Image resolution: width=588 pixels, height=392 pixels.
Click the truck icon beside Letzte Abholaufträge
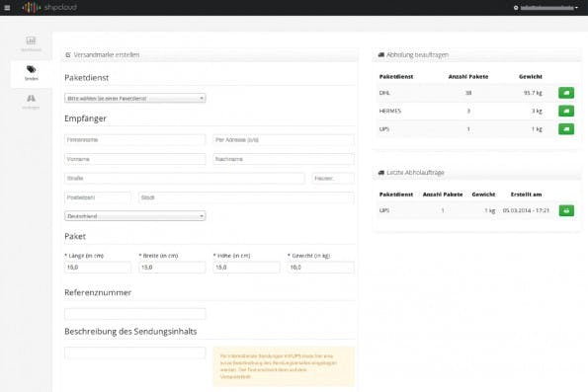pos(381,173)
